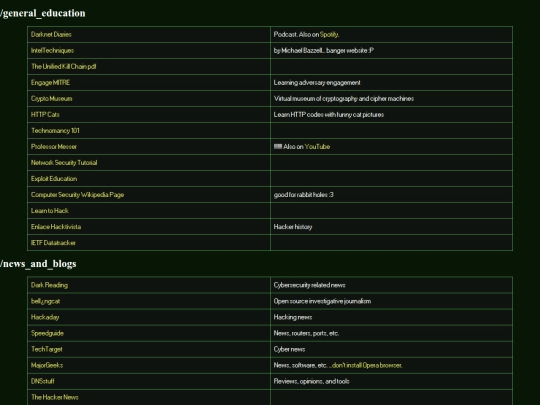Click 'Cybersecurity related news' description

point(309,285)
